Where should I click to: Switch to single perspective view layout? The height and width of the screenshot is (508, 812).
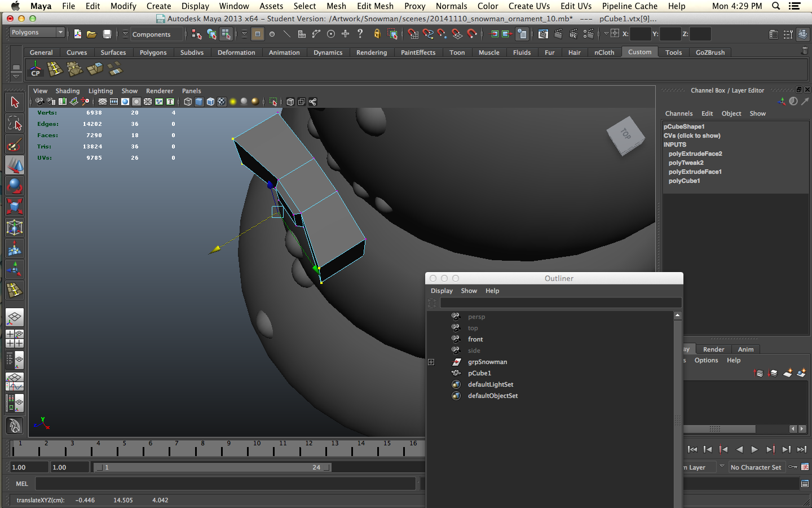pos(15,317)
